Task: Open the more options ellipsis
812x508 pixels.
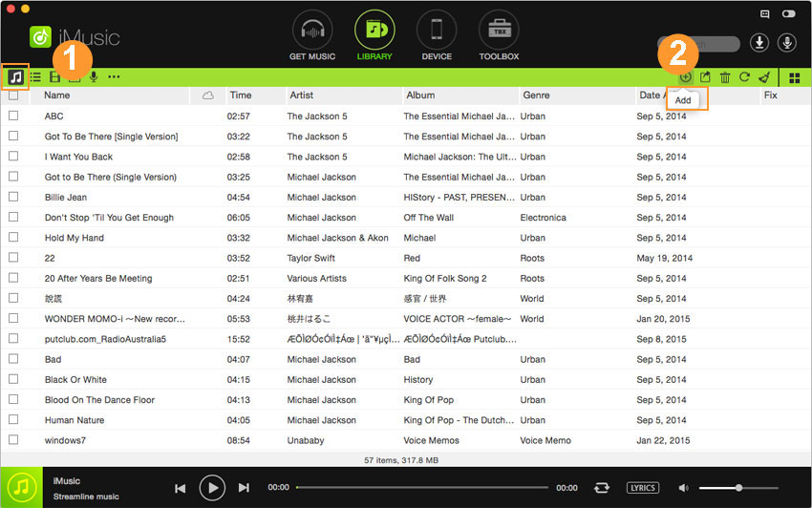Action: pos(114,77)
